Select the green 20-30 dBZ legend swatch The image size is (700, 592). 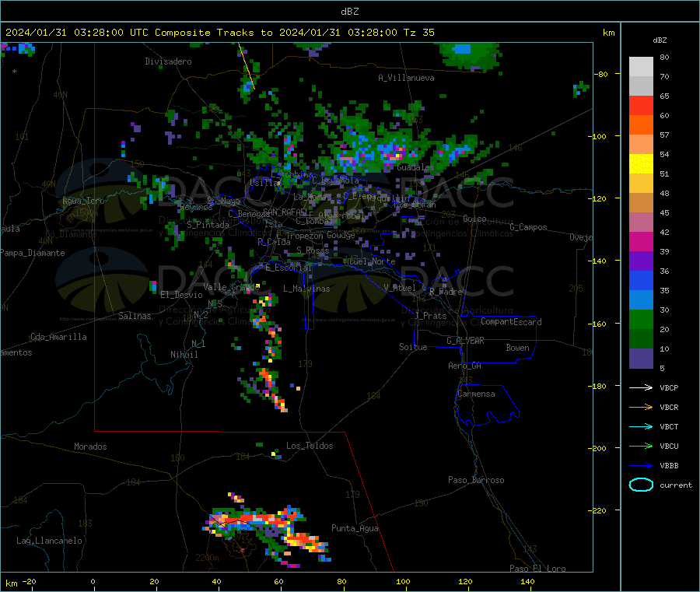tap(641, 319)
